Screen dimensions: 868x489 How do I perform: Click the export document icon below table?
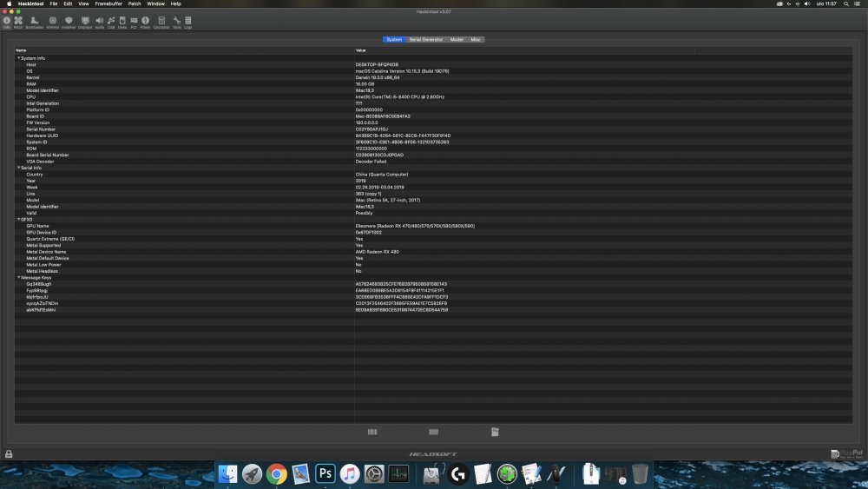(495, 432)
